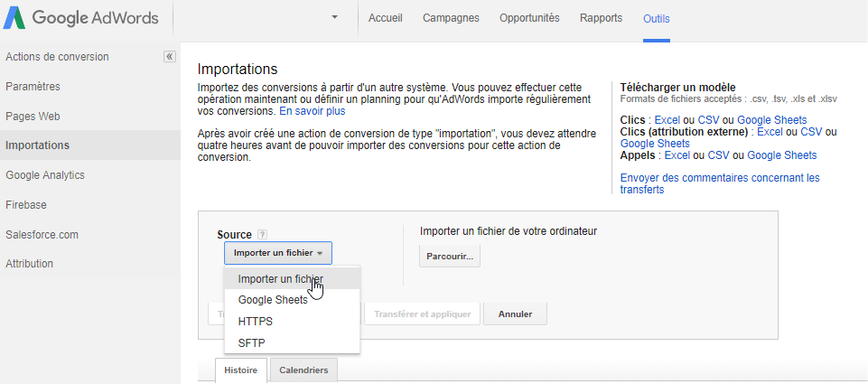Screen dimensions: 868x384
Task: Open Firebase in sidebar
Action: (26, 205)
